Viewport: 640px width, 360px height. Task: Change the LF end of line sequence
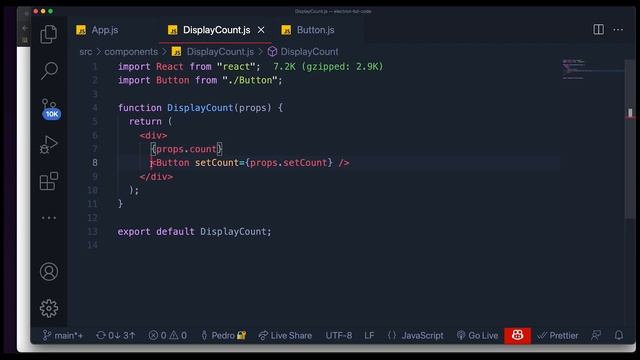[369, 336]
